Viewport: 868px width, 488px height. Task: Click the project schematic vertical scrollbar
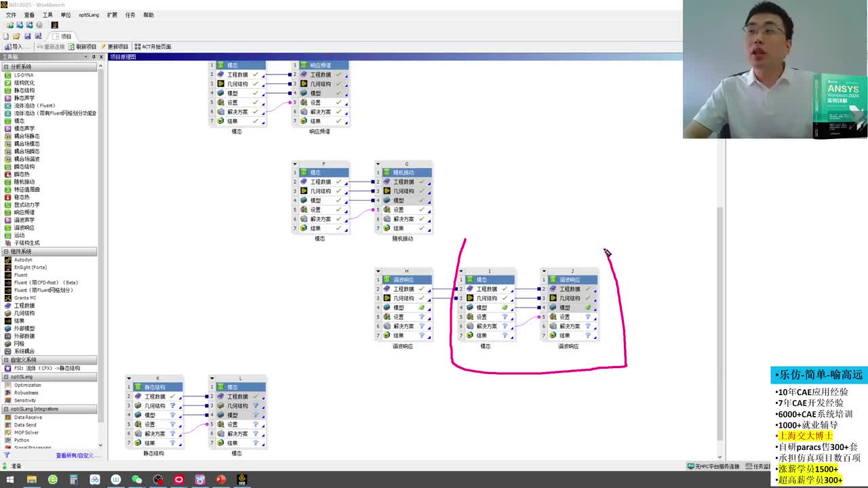(720, 324)
